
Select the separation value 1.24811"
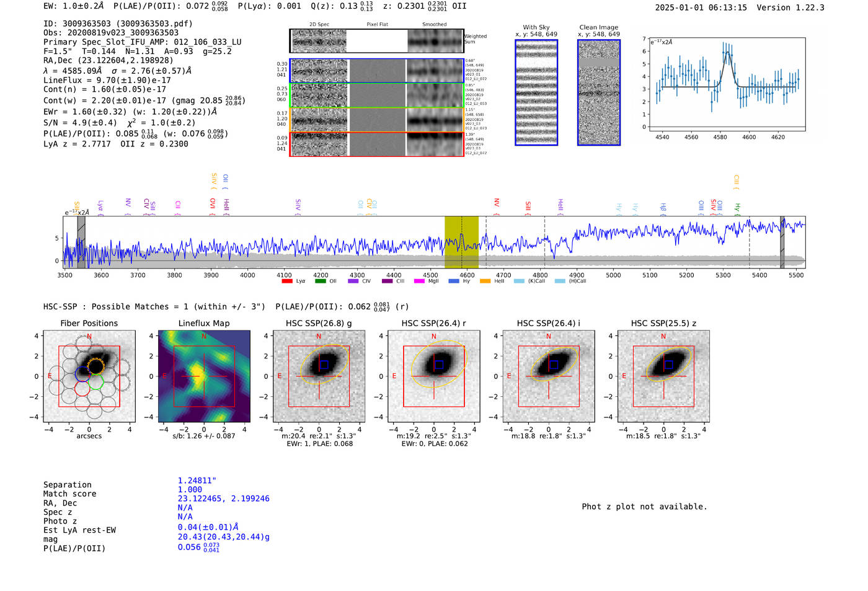[x=197, y=481]
